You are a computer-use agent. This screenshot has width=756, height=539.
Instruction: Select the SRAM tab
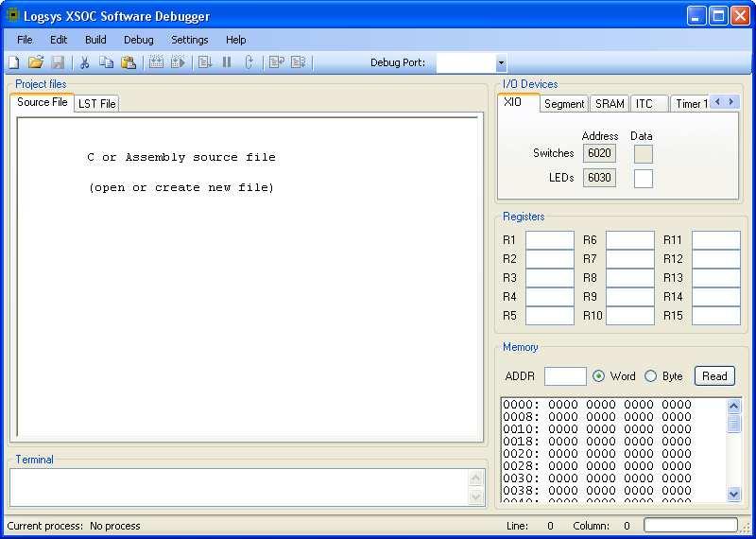coord(610,104)
